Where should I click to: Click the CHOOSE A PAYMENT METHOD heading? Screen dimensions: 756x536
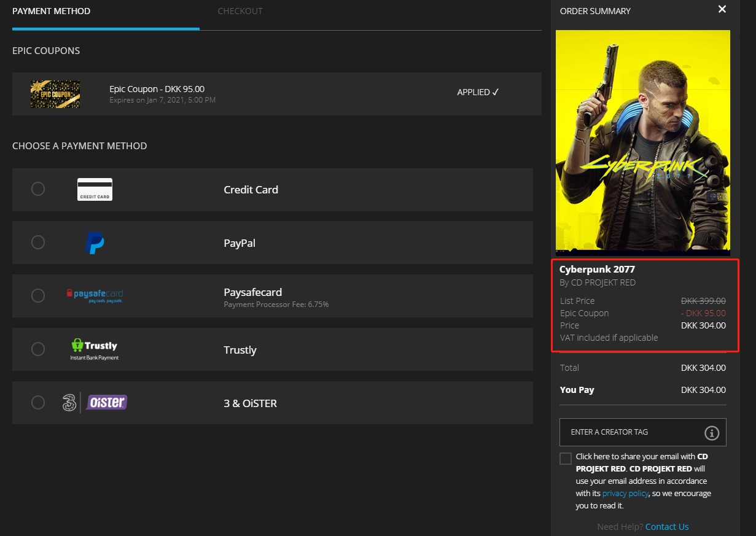tap(80, 146)
